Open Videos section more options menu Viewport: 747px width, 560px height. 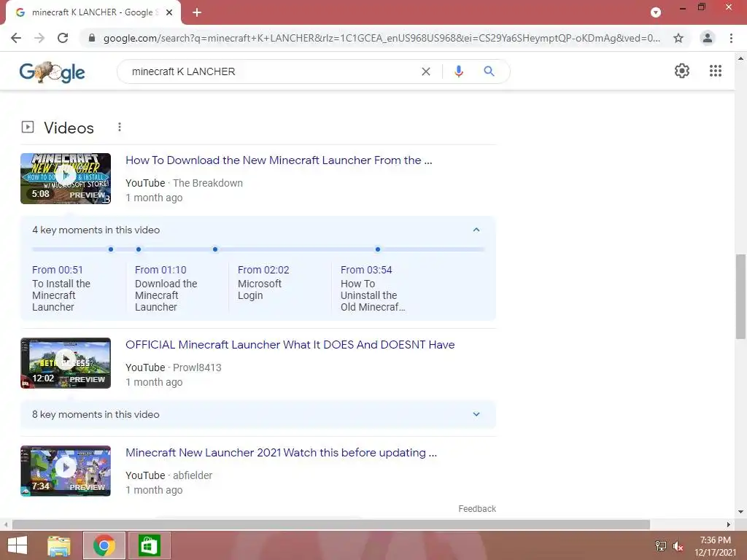[120, 127]
